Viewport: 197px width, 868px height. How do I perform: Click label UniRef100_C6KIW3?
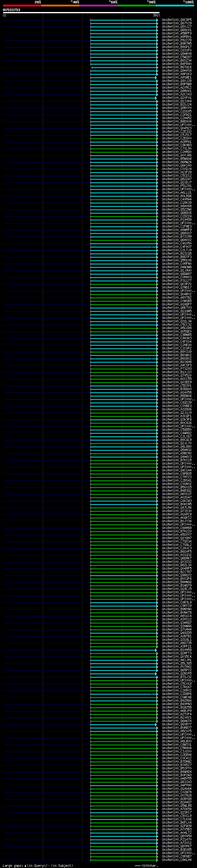tap(177, 501)
